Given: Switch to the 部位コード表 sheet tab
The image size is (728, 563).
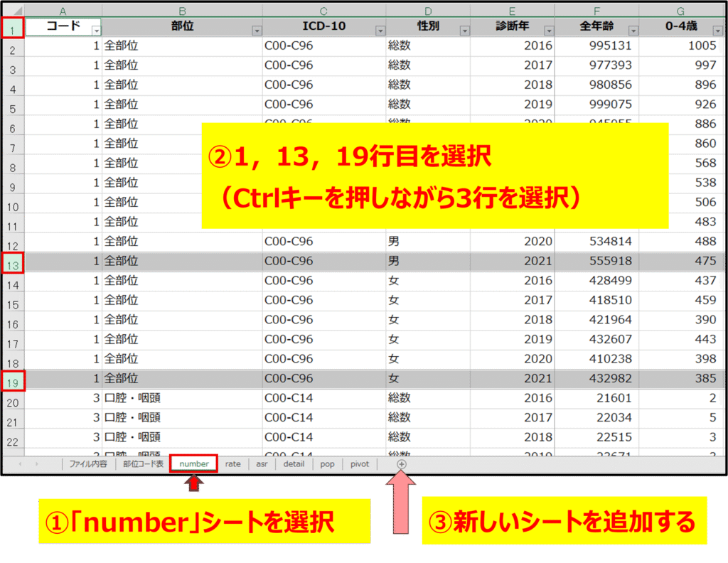Looking at the screenshot, I should pyautogui.click(x=143, y=464).
